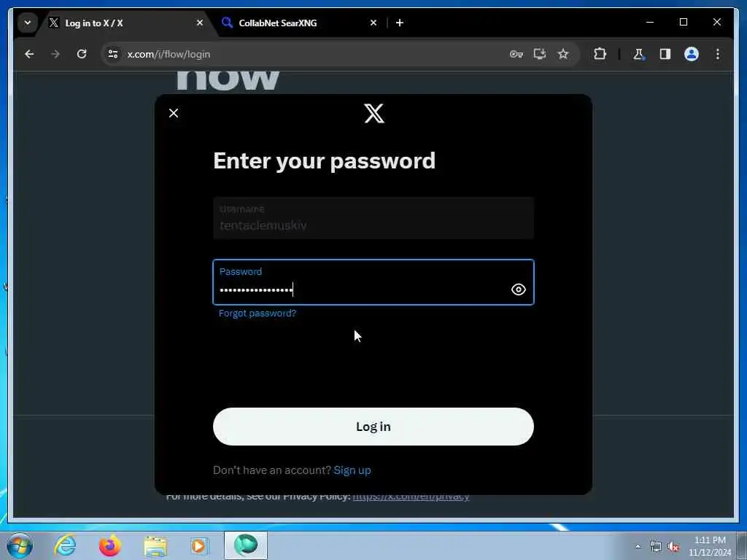747x560 pixels.
Task: Launch Firefox from the taskbar
Action: click(109, 545)
